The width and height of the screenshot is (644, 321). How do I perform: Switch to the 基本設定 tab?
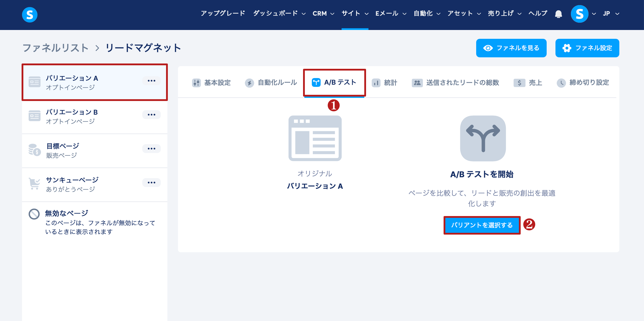click(x=211, y=82)
